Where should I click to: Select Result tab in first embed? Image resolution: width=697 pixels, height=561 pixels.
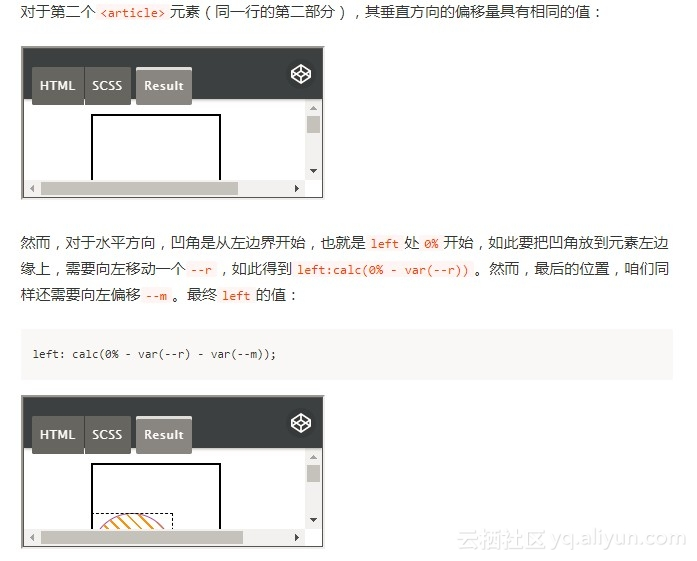pos(164,86)
